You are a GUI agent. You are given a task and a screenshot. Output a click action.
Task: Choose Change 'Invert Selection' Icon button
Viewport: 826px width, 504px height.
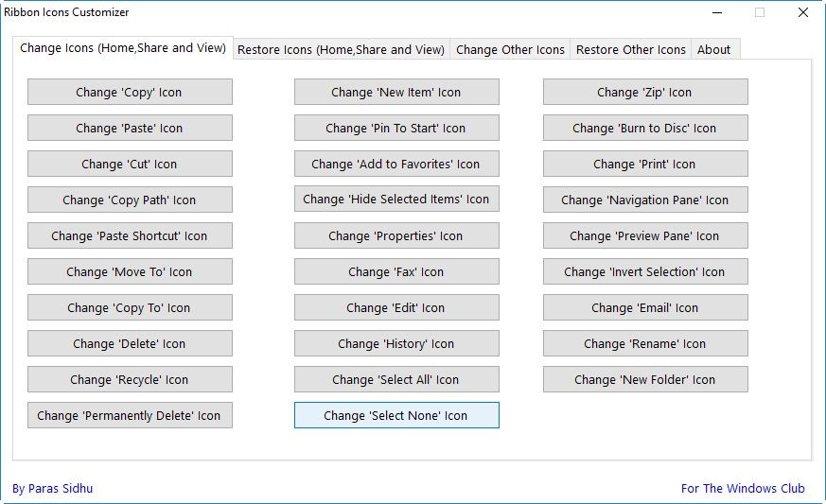pos(645,271)
